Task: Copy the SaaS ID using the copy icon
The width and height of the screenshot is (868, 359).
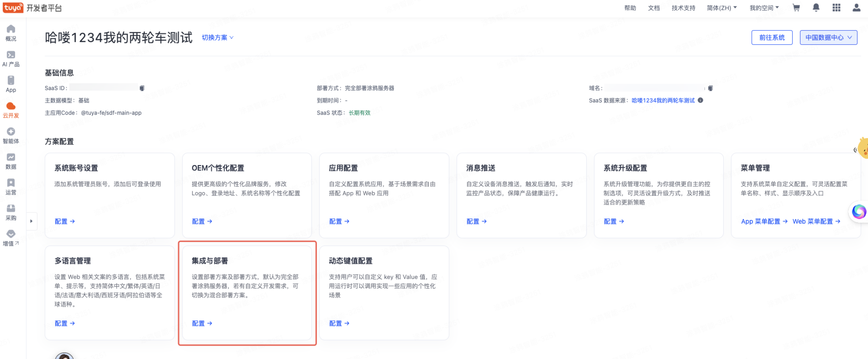Action: coord(142,88)
